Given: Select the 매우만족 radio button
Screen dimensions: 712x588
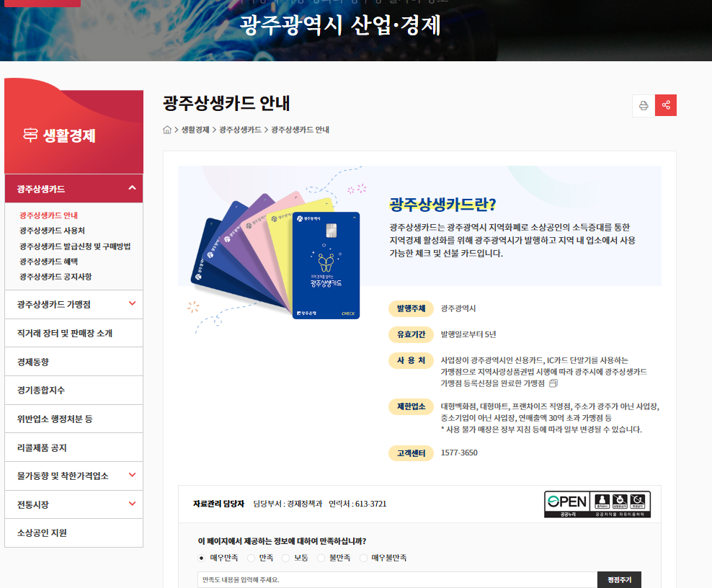Looking at the screenshot, I should click(202, 558).
